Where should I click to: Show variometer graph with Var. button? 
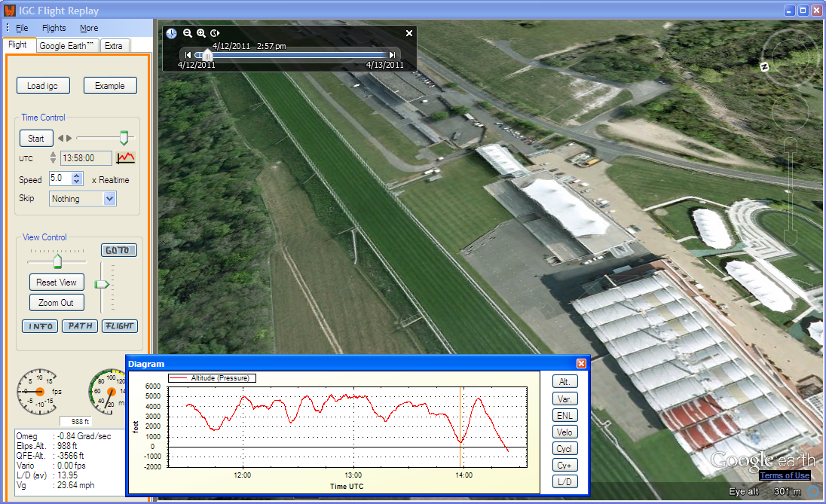pyautogui.click(x=564, y=398)
